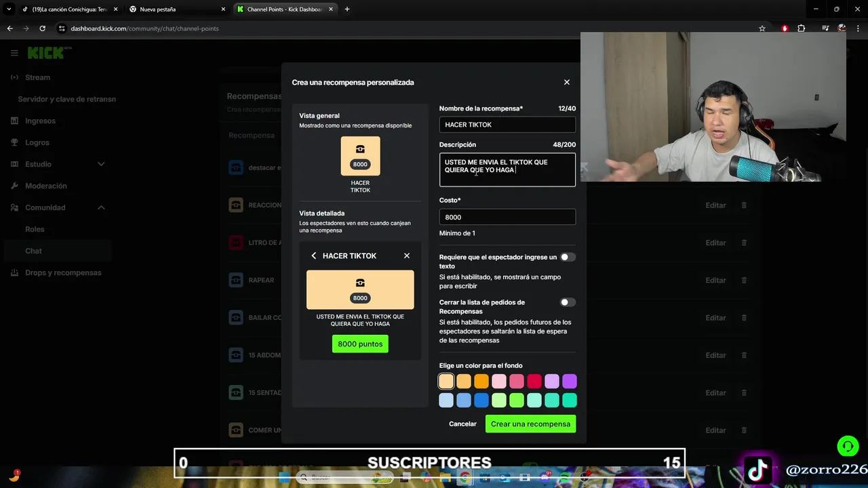Click Editar in the COMER UN row
The image size is (868, 488).
coord(715,430)
